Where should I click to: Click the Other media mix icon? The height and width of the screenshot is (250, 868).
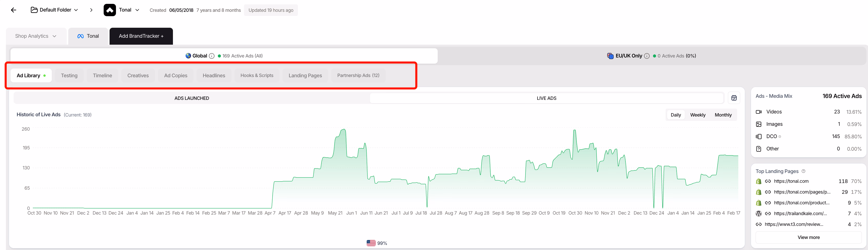pyautogui.click(x=758, y=149)
